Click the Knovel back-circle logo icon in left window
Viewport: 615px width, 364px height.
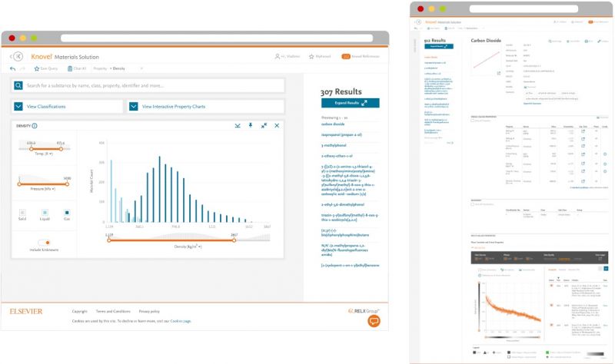pos(18,56)
